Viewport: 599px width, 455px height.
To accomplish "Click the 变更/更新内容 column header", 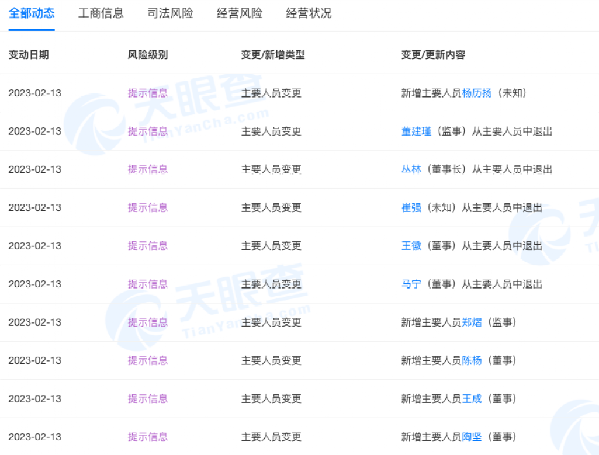I will pyautogui.click(x=433, y=55).
